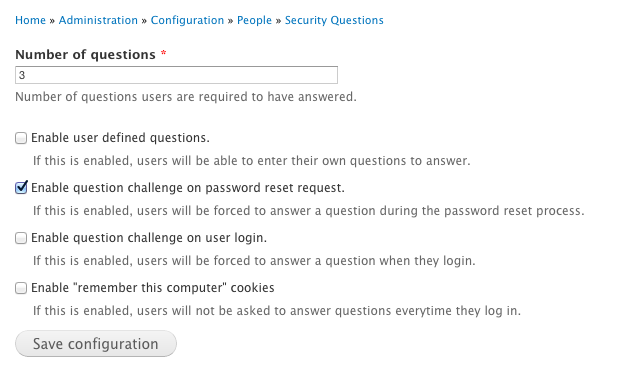The image size is (622, 373).
Task: Click the help text under Number of questions
Action: click(186, 97)
